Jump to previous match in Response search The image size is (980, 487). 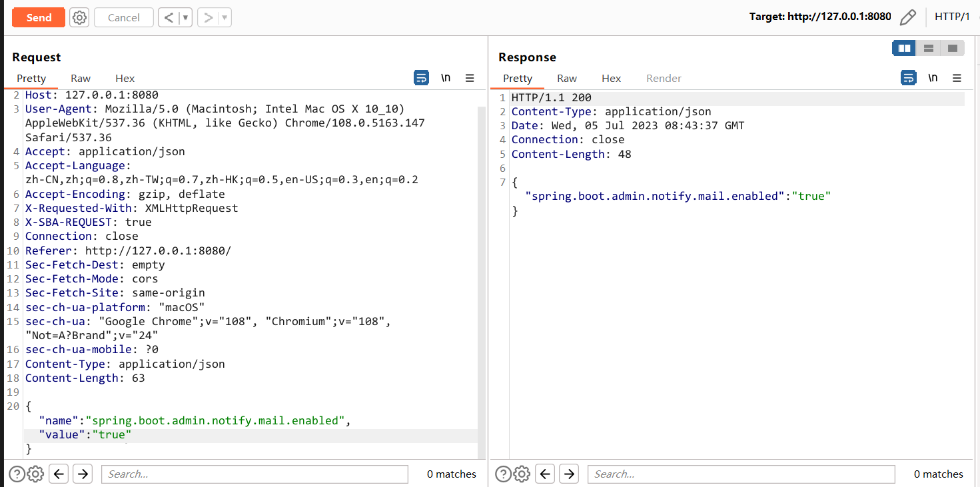[546, 474]
